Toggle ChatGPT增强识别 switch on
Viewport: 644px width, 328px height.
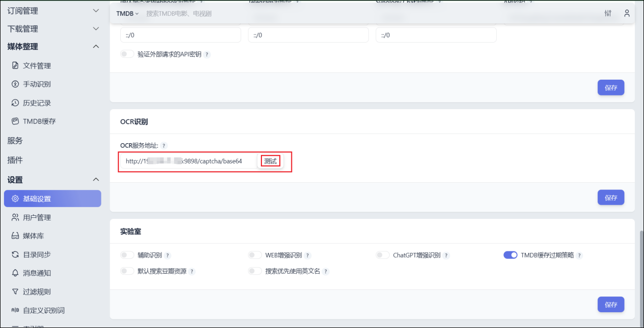382,255
